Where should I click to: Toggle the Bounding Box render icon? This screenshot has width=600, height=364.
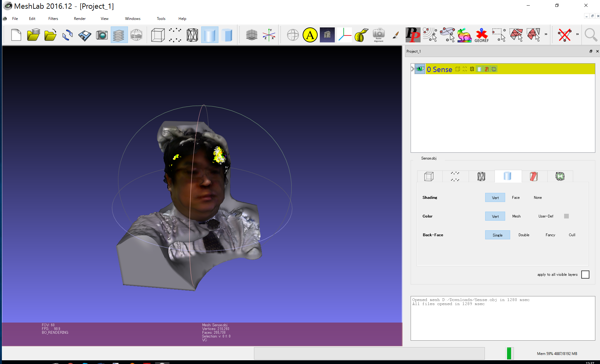click(158, 35)
